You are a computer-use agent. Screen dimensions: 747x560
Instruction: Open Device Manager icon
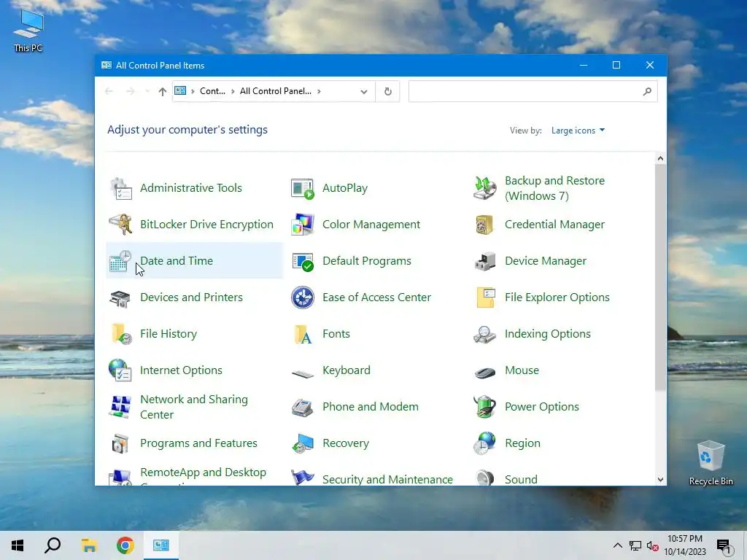click(x=485, y=261)
